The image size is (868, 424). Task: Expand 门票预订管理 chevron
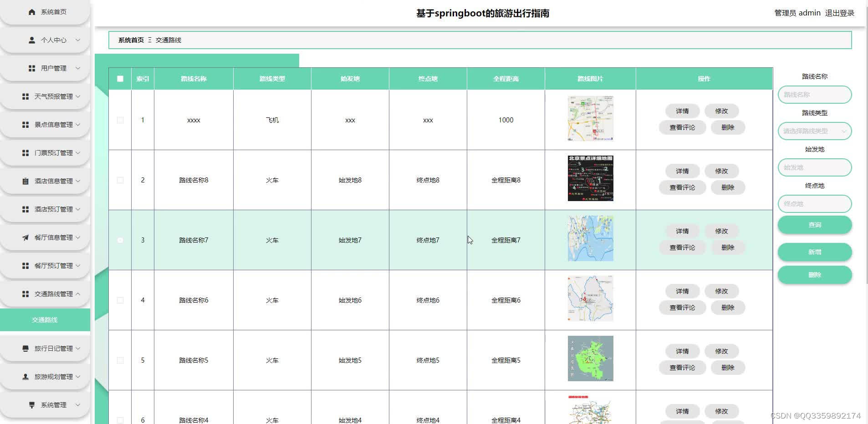point(78,153)
